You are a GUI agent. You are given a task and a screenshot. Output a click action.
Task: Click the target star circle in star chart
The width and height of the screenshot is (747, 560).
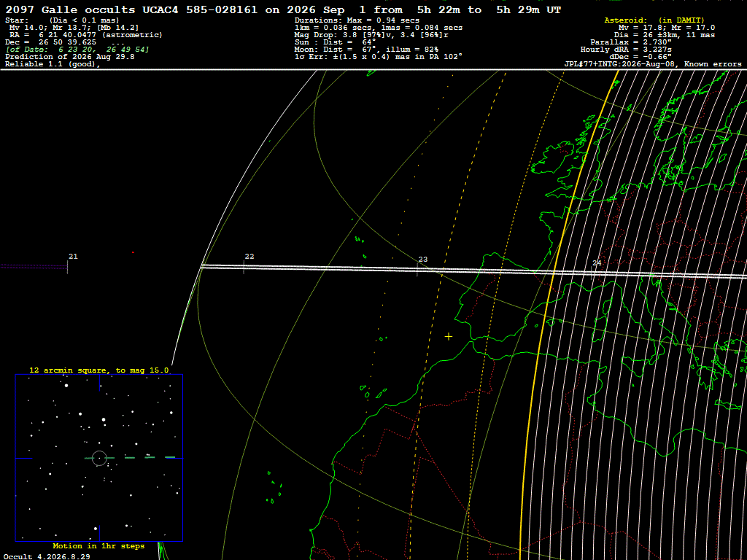tap(99, 458)
